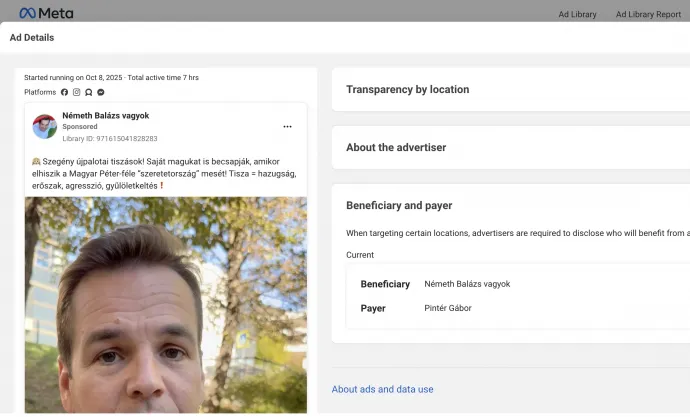Expand the Transparency by location section
The width and height of the screenshot is (690, 417).
407,89
